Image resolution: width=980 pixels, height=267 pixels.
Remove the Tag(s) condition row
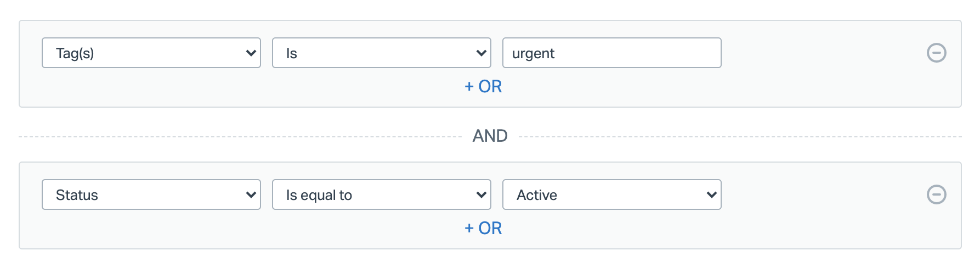coord(936,53)
